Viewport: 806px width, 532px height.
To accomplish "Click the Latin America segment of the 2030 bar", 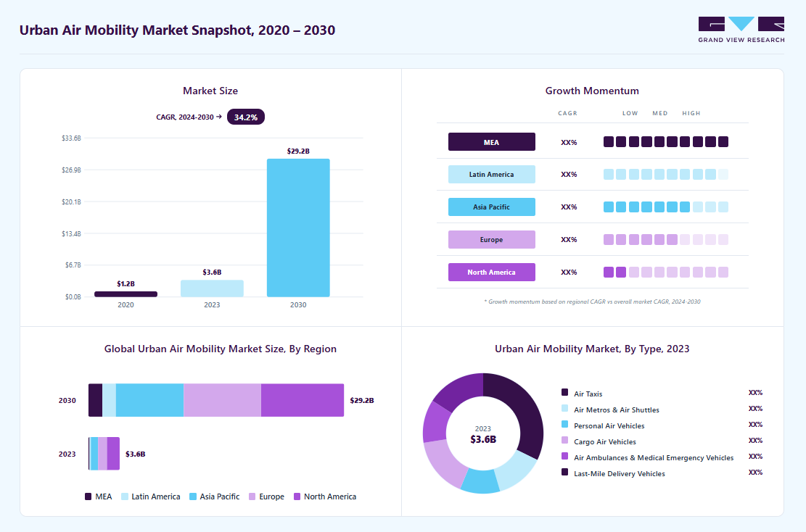I will 109,400.
